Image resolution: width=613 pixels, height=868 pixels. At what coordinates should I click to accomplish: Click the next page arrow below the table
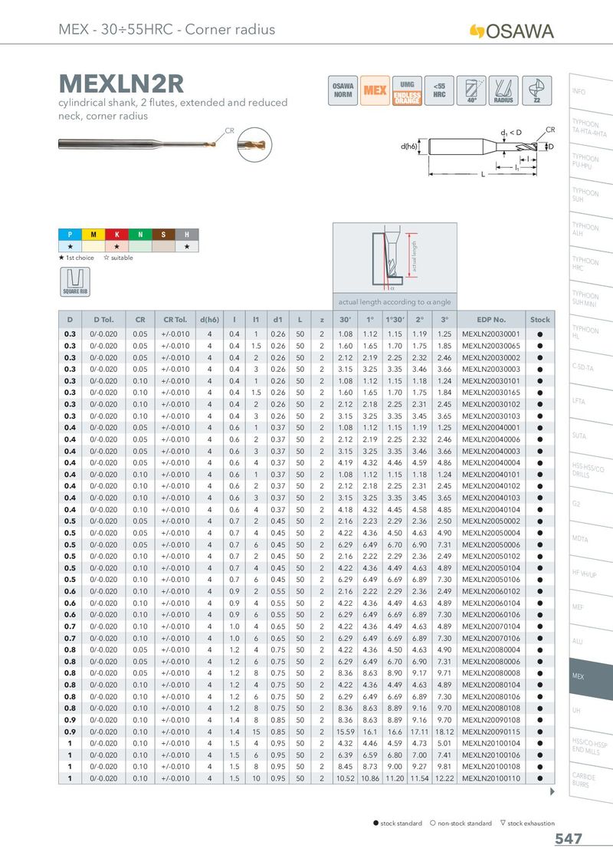tap(552, 791)
